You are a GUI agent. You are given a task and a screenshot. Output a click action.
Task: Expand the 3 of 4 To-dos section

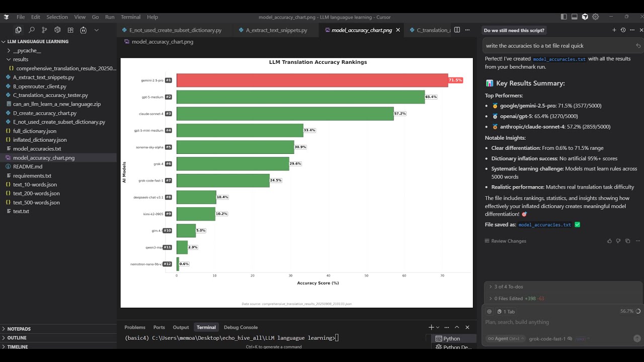tap(508, 287)
